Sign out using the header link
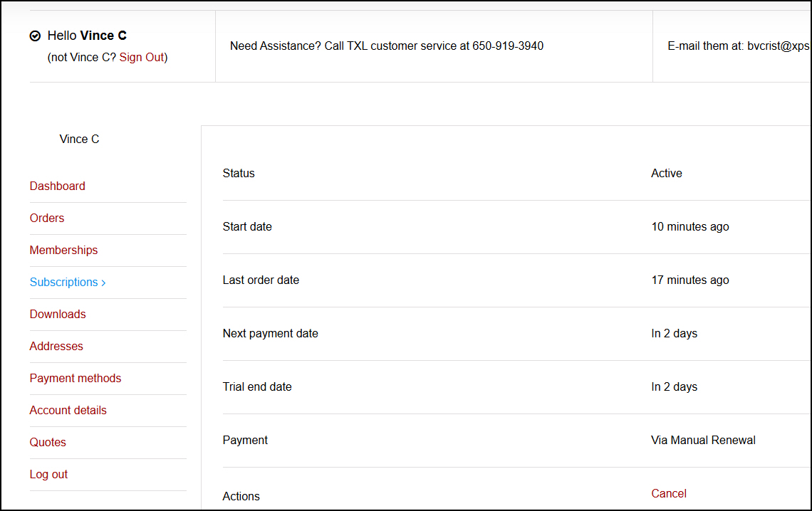Screen dimensions: 812x511 [141, 57]
